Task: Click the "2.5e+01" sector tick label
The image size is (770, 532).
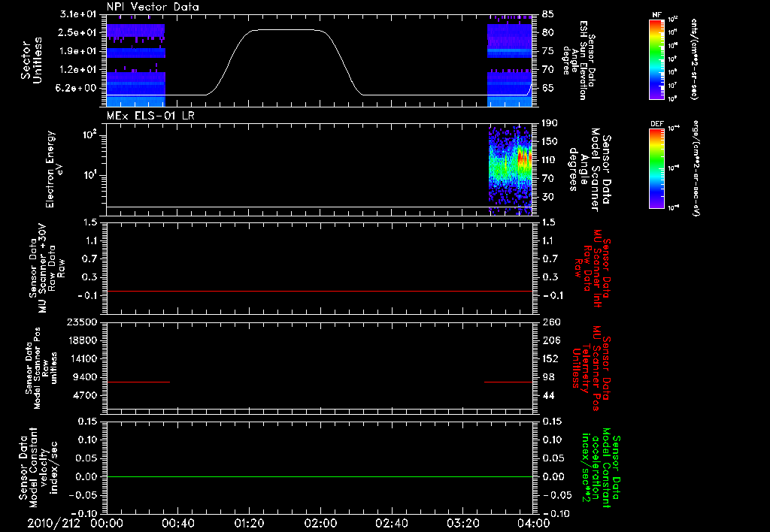Action: (x=78, y=33)
